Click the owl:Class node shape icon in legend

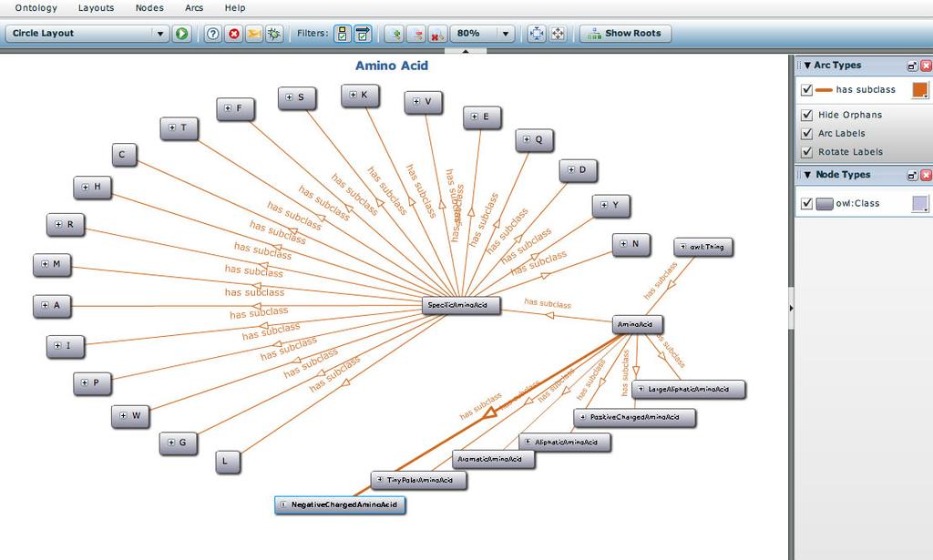point(824,204)
